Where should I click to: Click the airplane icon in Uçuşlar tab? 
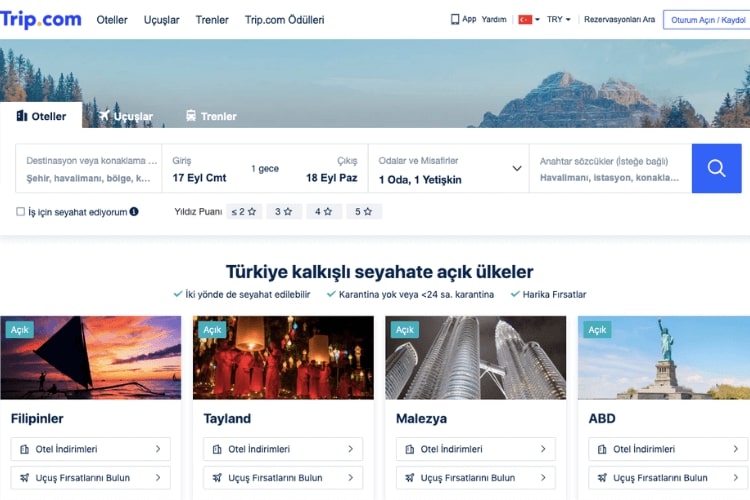[x=104, y=115]
